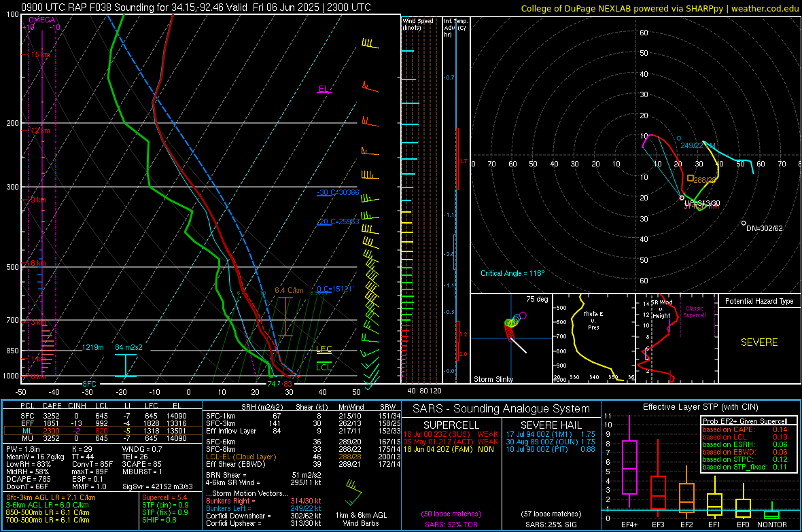Click the 12 km height marker

[x=40, y=130]
